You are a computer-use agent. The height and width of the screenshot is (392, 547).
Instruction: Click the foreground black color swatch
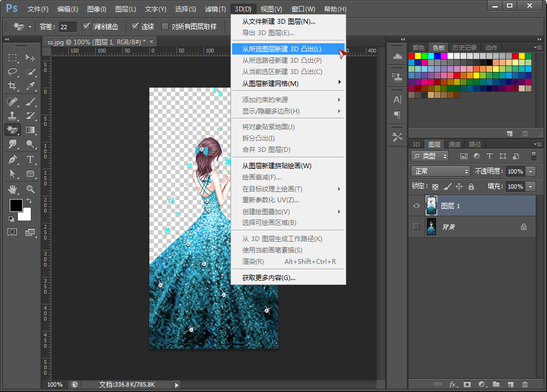(16, 205)
